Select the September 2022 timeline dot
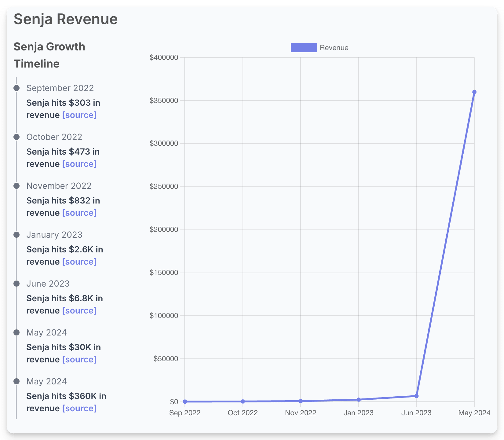 [x=16, y=88]
